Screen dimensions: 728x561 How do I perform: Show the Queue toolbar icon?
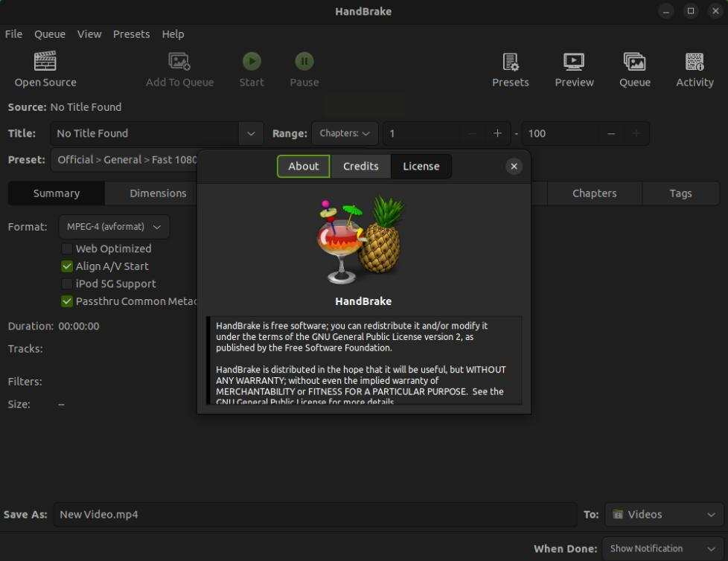coord(635,61)
